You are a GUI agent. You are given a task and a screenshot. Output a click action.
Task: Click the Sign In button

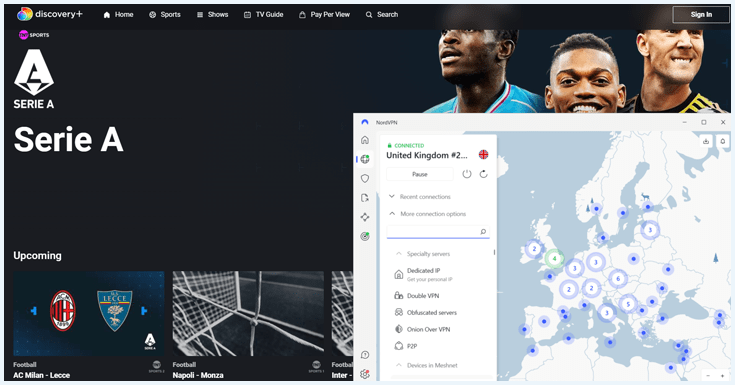[x=701, y=15]
